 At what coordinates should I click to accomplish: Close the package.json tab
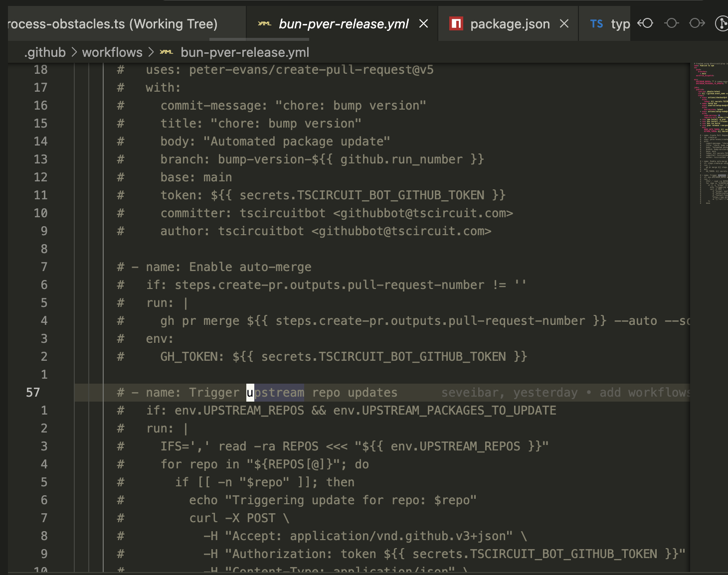coord(564,23)
